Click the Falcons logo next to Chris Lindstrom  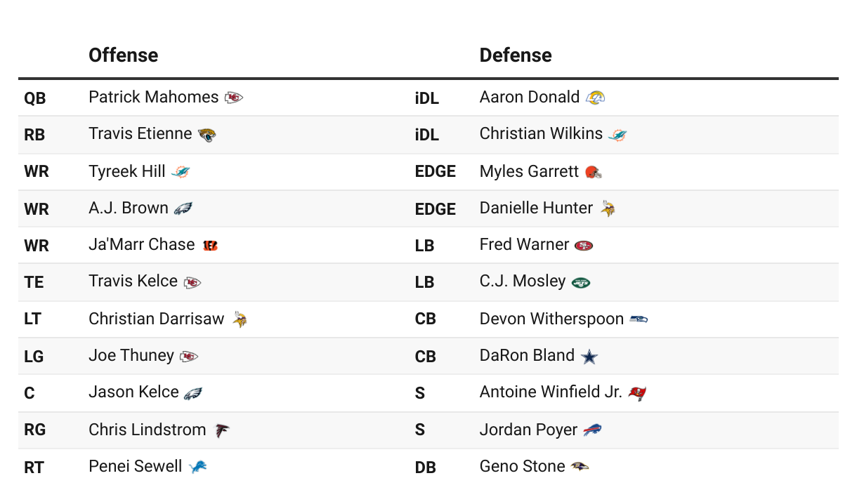221,430
